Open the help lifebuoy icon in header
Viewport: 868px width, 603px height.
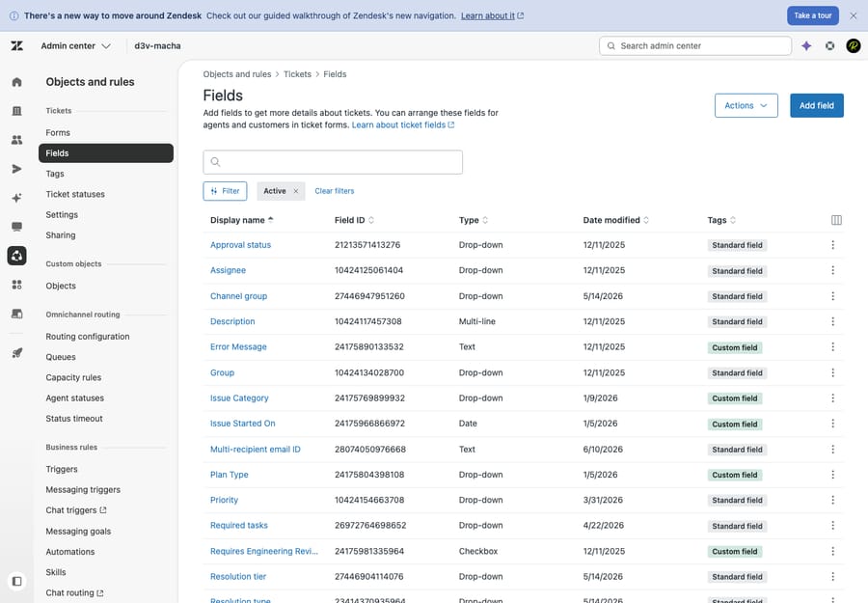pos(829,46)
